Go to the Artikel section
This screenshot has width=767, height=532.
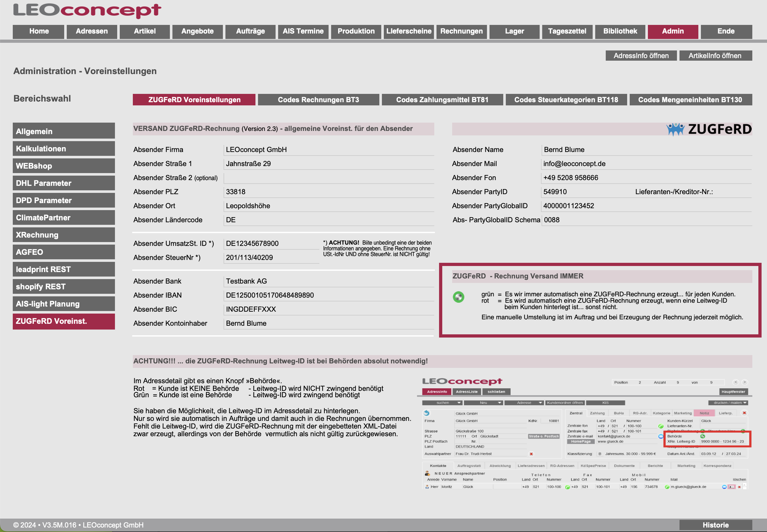pos(145,31)
